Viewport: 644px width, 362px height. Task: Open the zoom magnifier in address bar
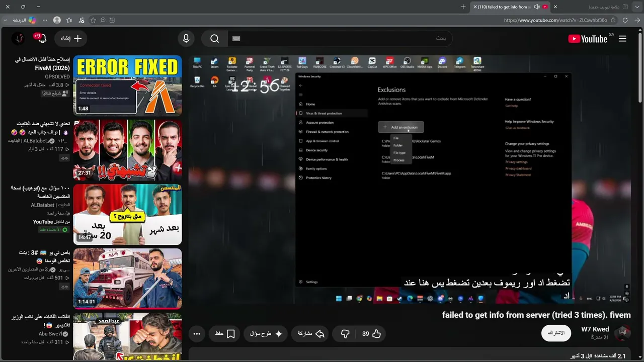103,20
